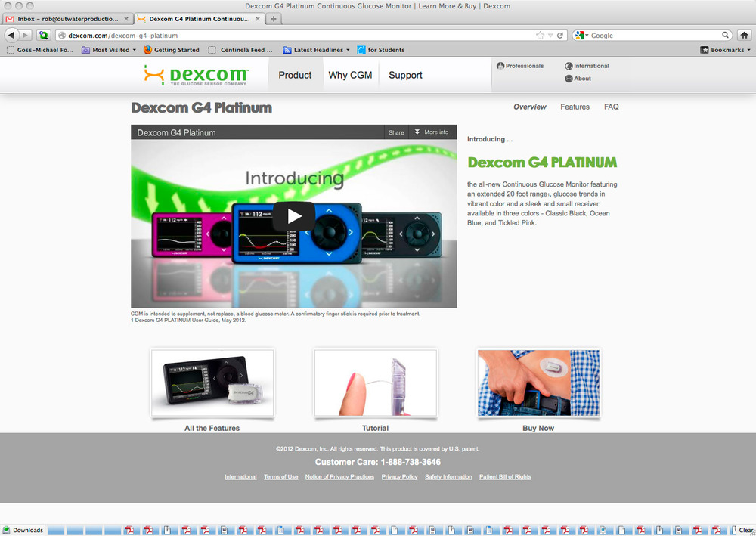Image resolution: width=756 pixels, height=536 pixels.
Task: Close the Dexcom browser tab
Action: 258,19
